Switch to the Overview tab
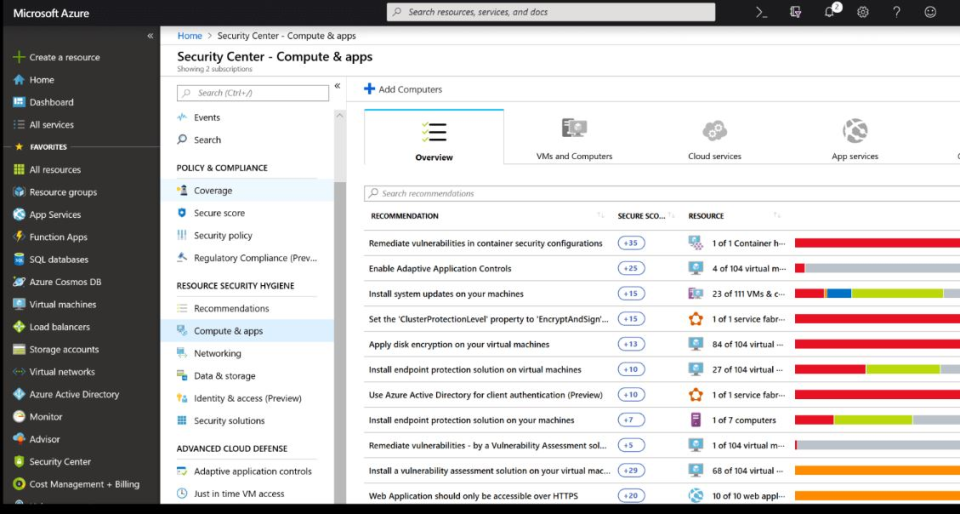Viewport: 960px width, 514px height. [434, 137]
